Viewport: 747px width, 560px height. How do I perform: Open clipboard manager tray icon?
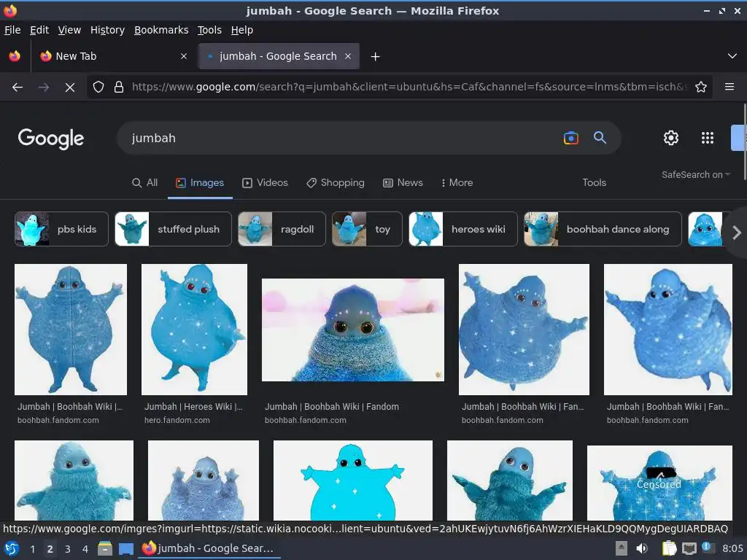(670, 548)
